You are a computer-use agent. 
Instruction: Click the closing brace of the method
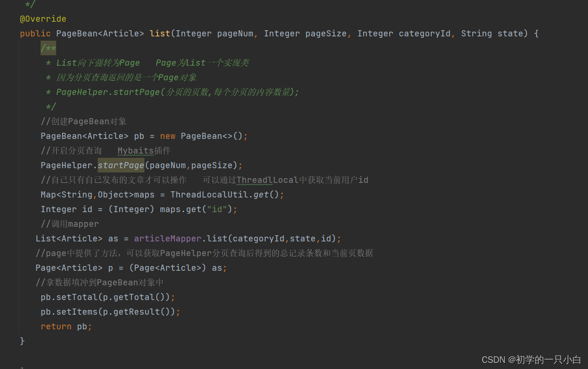(x=22, y=340)
